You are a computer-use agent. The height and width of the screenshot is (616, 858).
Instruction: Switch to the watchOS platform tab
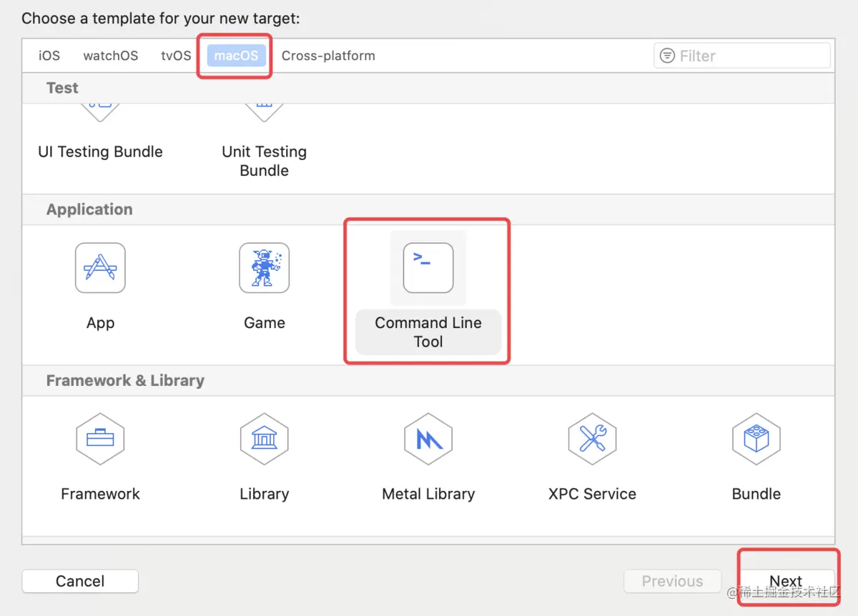point(111,56)
